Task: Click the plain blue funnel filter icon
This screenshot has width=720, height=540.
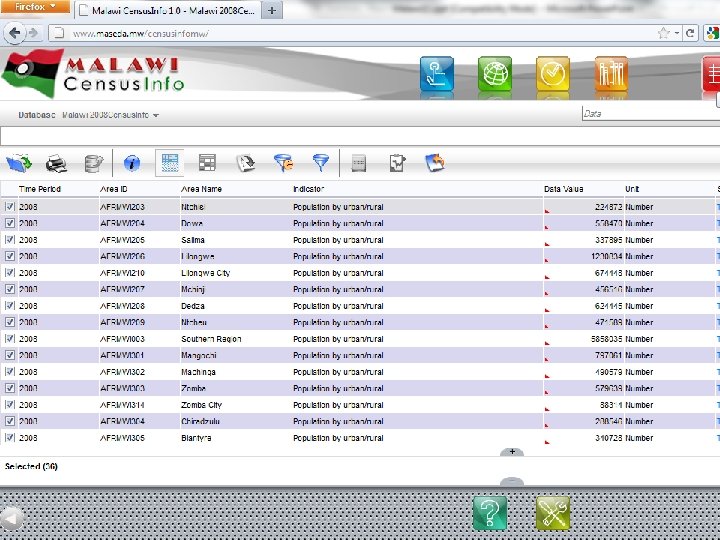Action: [x=321, y=163]
